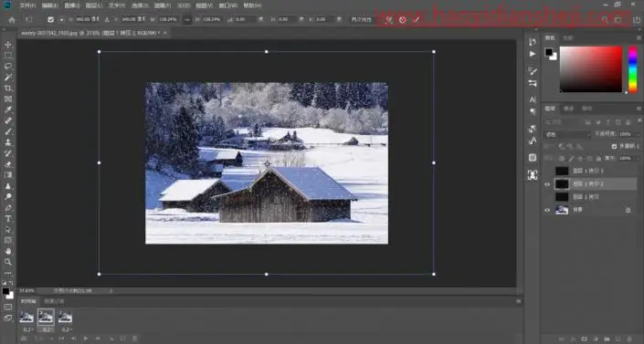Select the Rectangular Marquee tool
Image resolution: width=644 pixels, height=344 pixels.
pos(8,56)
